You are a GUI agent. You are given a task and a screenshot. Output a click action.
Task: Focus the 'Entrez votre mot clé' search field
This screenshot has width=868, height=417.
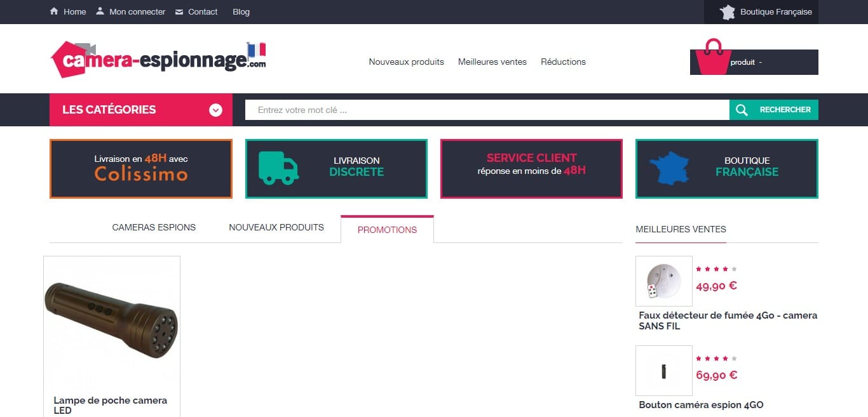pos(487,110)
